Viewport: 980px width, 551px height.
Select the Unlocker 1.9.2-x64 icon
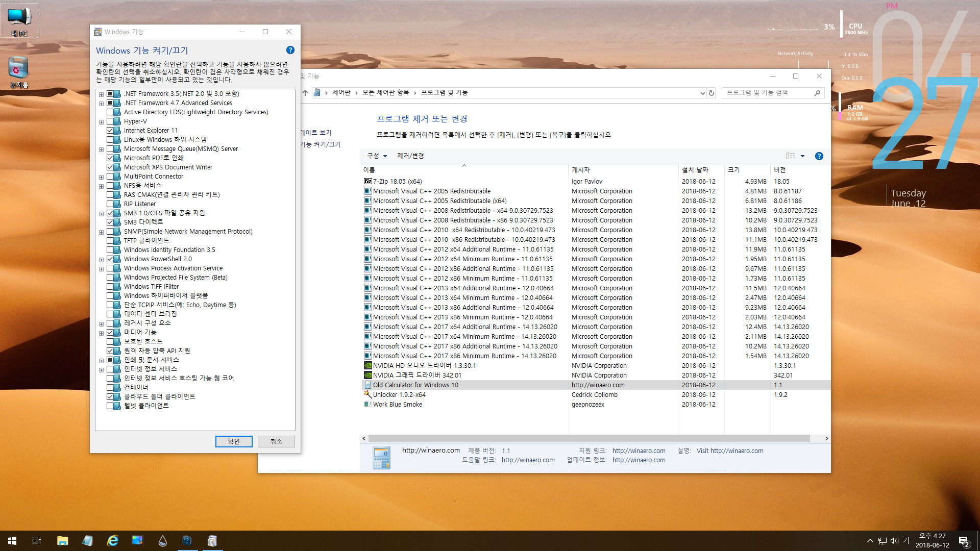click(x=367, y=395)
